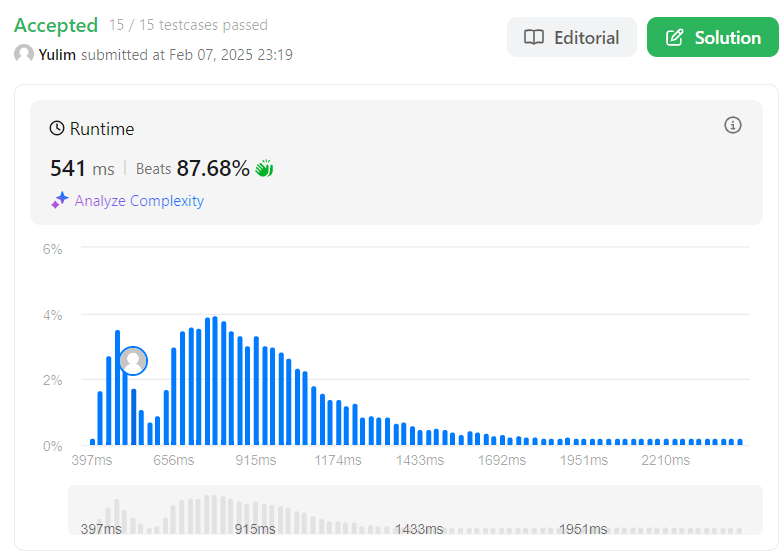Click the '15 / 15 testcases passed' text
The image size is (783, 559).
coord(189,25)
